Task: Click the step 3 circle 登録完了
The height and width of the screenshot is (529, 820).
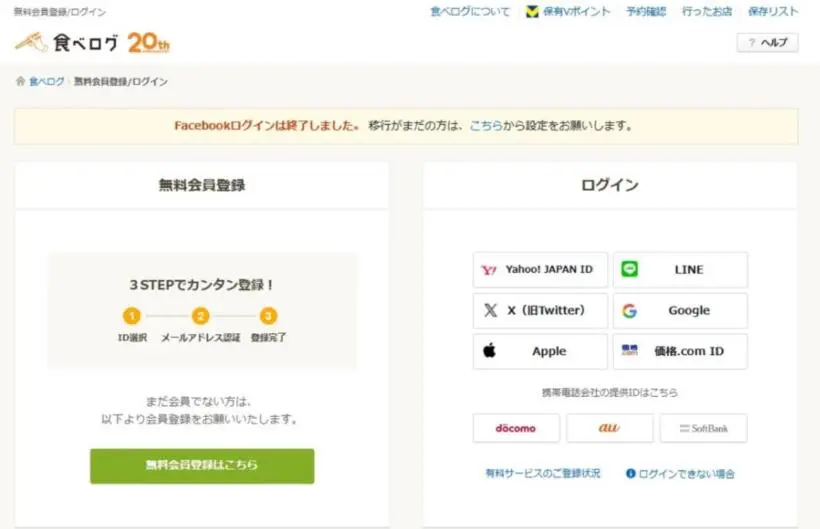Action: 268,316
